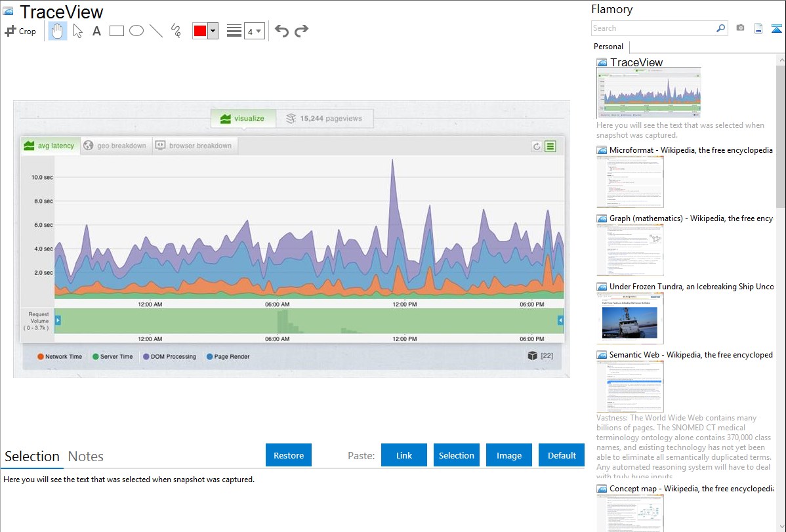The width and height of the screenshot is (786, 532).
Task: Activate the straight line tool
Action: (156, 31)
